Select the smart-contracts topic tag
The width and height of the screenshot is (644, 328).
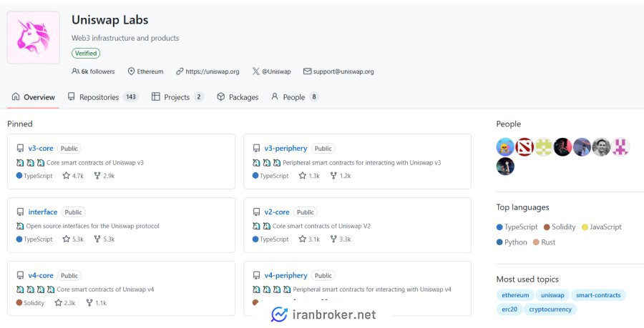coord(598,295)
